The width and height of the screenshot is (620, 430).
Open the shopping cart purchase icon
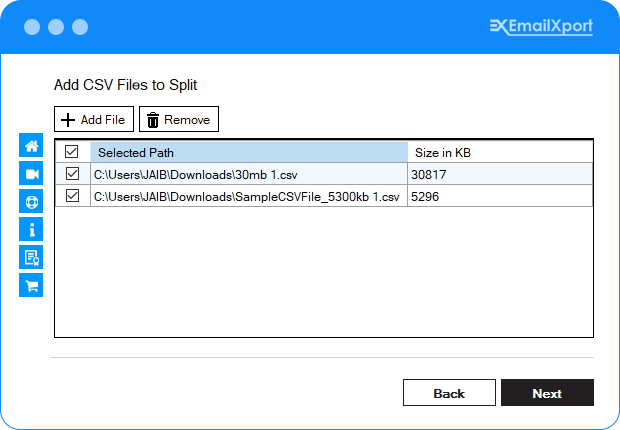coord(31,285)
